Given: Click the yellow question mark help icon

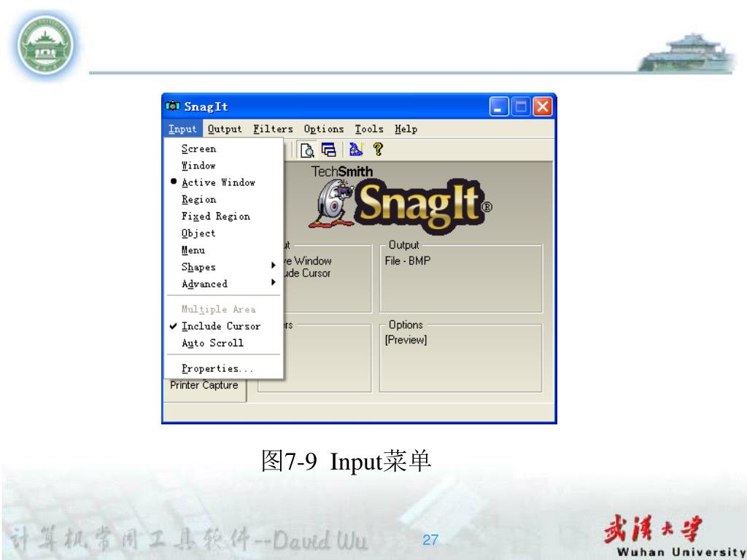Looking at the screenshot, I should pyautogui.click(x=379, y=149).
